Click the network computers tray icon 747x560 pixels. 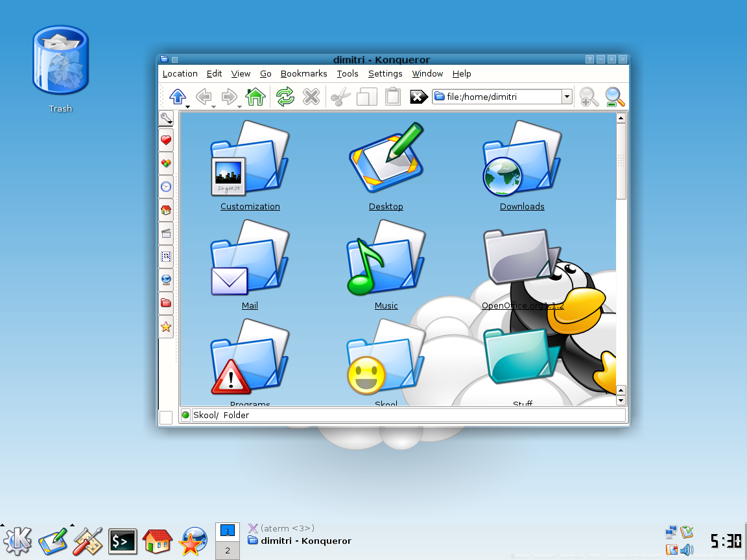(670, 532)
